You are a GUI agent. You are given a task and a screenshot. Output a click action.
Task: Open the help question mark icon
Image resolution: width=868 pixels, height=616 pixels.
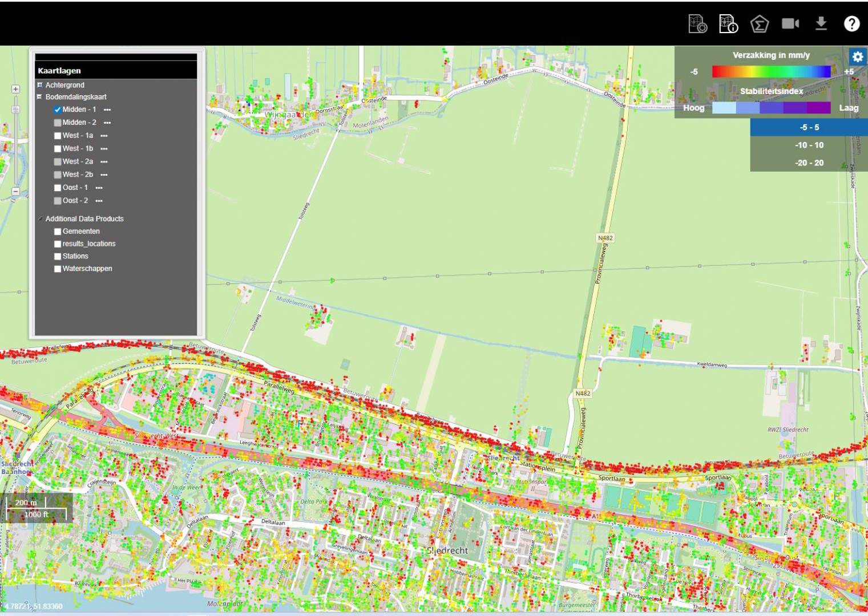pos(851,23)
